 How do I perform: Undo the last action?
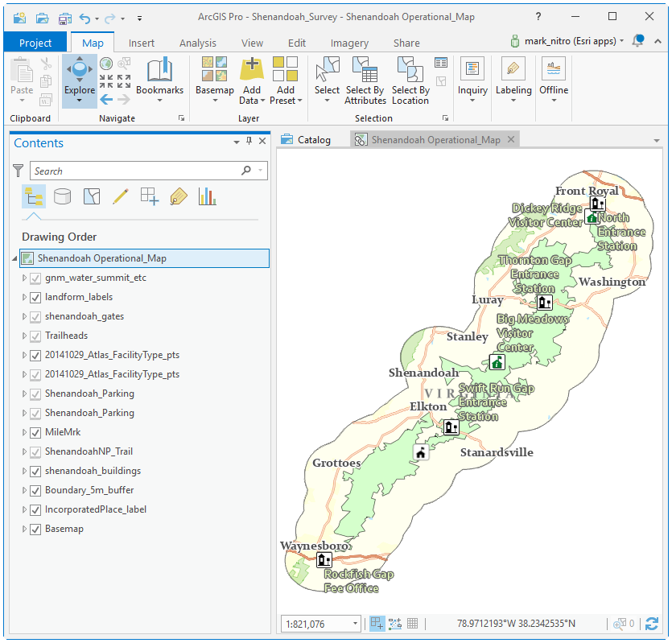[x=85, y=18]
